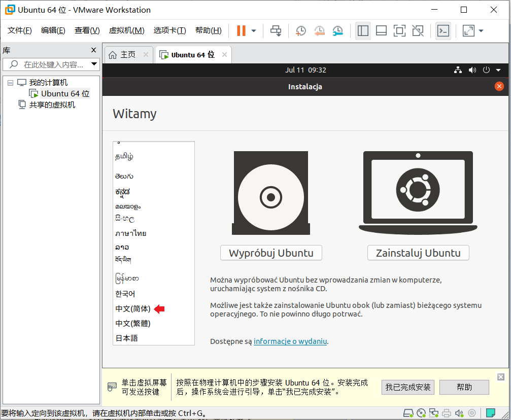Click the printer status icon
Image resolution: width=511 pixels, height=420 pixels.
[x=446, y=413]
